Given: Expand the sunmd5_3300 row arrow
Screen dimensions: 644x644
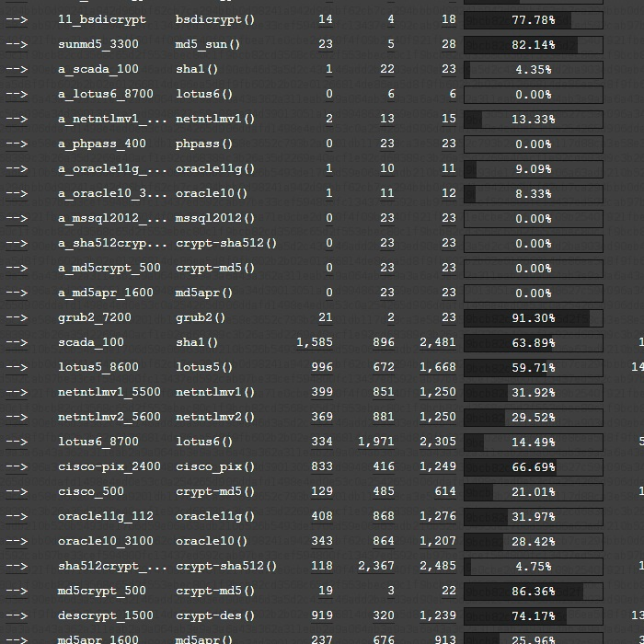Looking at the screenshot, I should [x=17, y=44].
